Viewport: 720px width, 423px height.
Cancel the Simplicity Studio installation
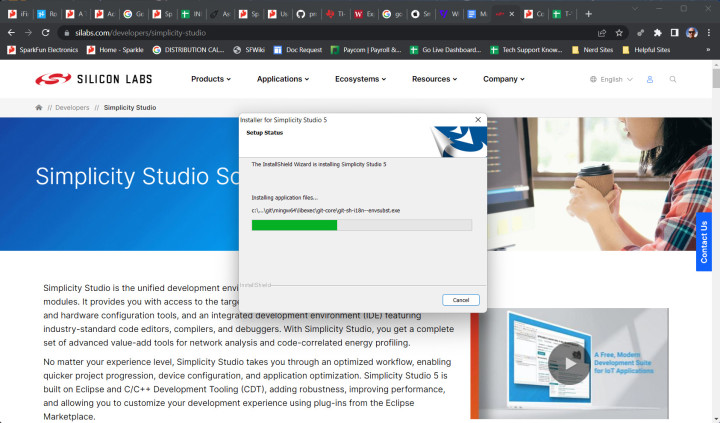461,300
